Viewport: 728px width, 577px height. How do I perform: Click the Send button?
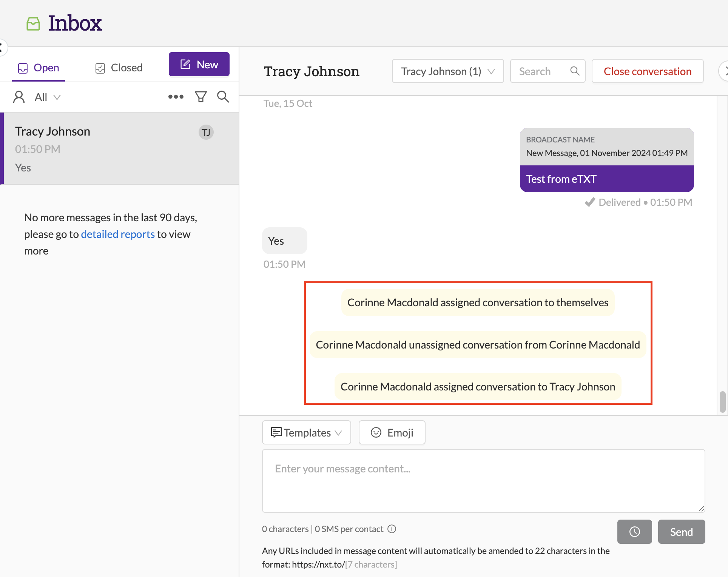[682, 532]
